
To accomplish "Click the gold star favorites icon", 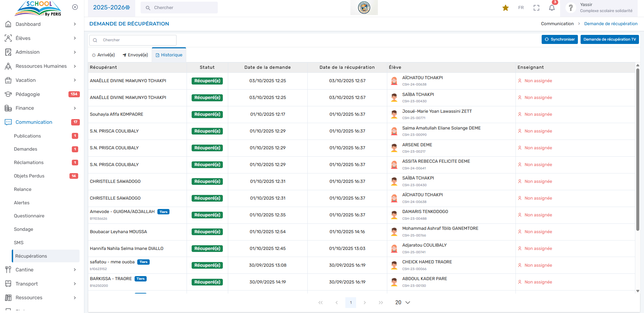I will 505,8.
